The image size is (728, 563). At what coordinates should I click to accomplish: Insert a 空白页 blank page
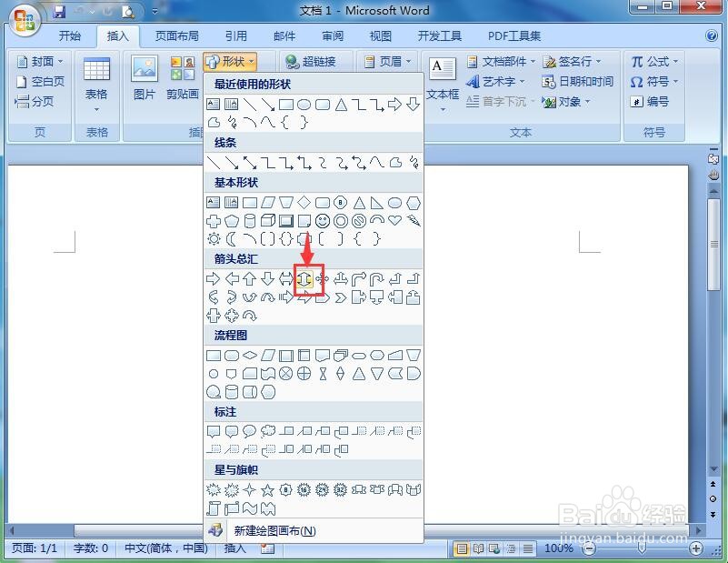coord(40,82)
